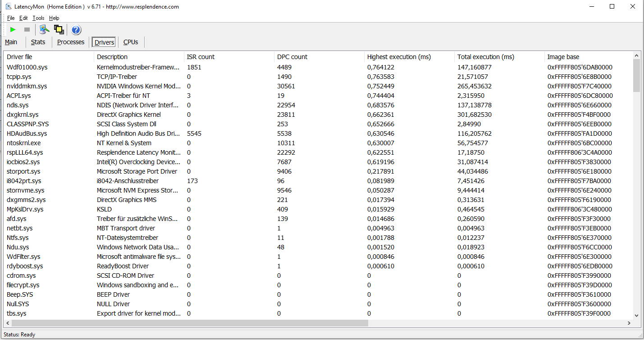Select the afd.sys driver row
The width and height of the screenshot is (644, 340).
click(318, 219)
